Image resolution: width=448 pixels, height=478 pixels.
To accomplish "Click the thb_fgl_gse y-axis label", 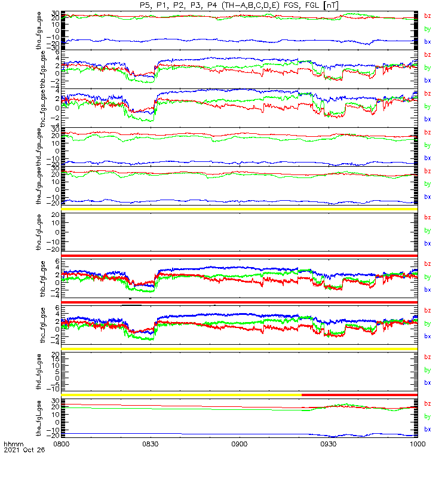I will (x=42, y=278).
